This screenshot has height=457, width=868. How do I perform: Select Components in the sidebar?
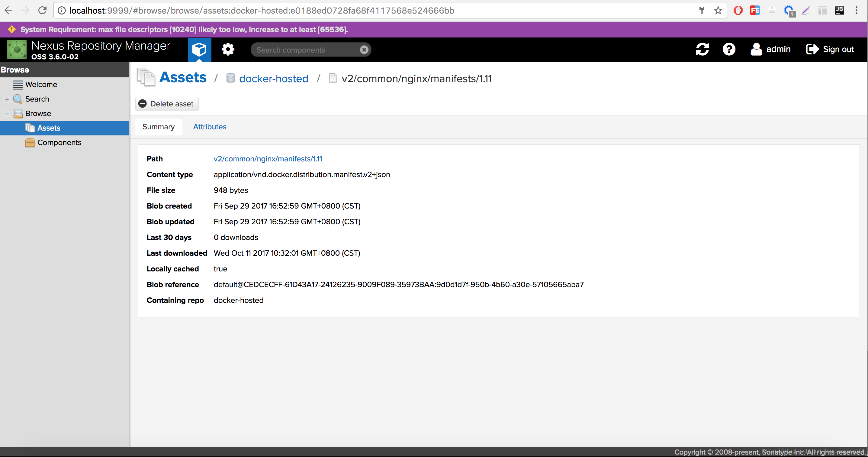click(59, 142)
